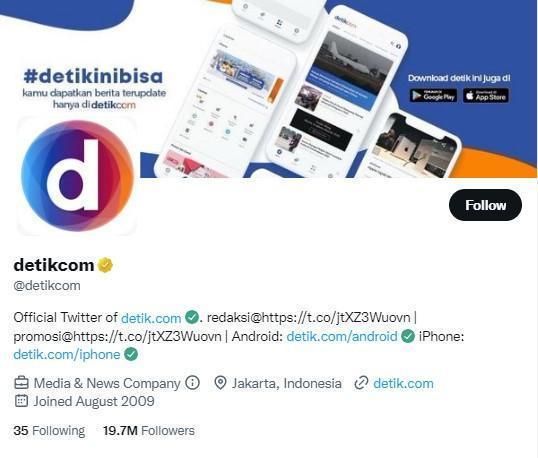This screenshot has height=458, width=538.
Task: Click the @detikcom handle text
Action: 47,285
